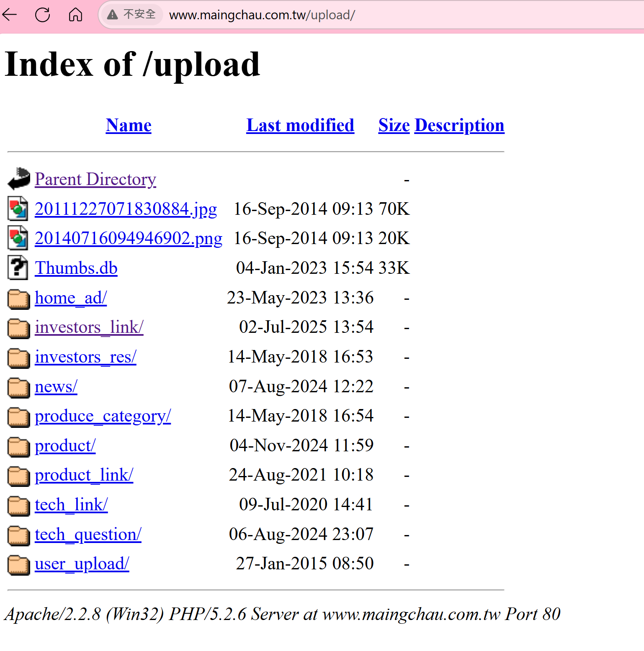The height and width of the screenshot is (651, 644).
Task: Select the 70K file size value
Action: [394, 209]
